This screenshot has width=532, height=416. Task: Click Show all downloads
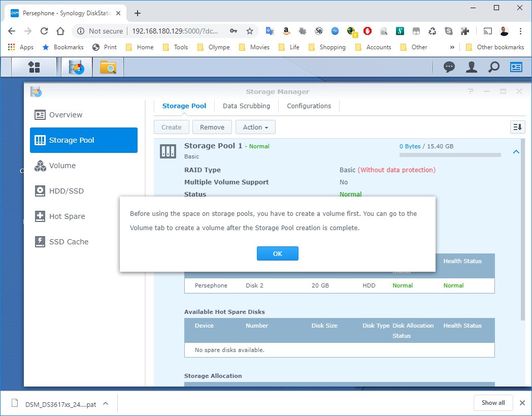coord(493,403)
